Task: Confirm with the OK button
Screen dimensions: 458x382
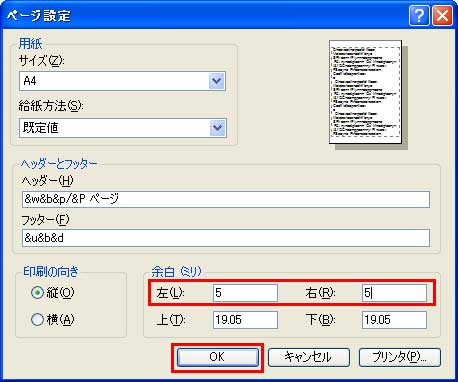Action: point(218,357)
